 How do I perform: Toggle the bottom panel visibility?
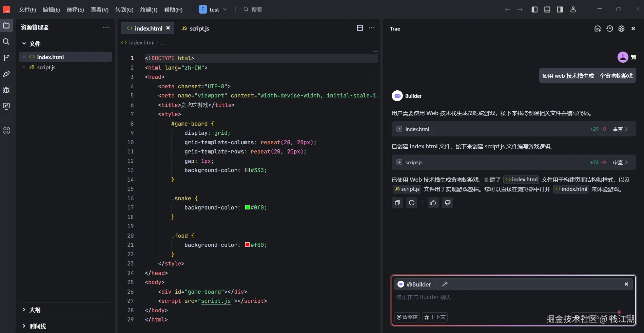coord(547,10)
